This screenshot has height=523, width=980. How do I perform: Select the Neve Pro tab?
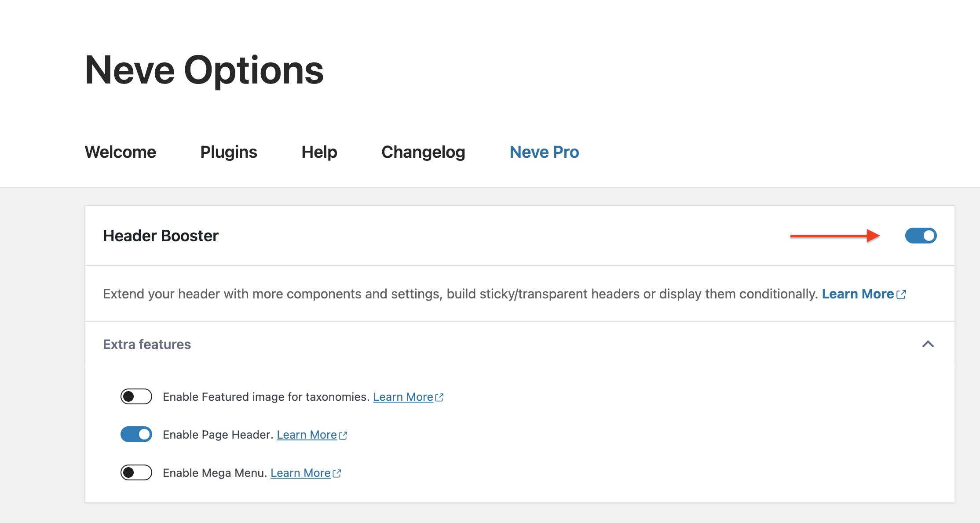pos(544,152)
